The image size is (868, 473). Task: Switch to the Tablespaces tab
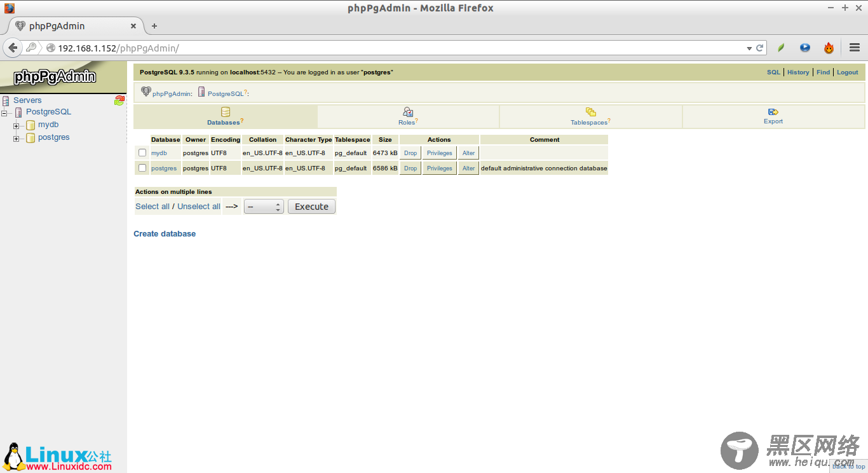tap(591, 116)
